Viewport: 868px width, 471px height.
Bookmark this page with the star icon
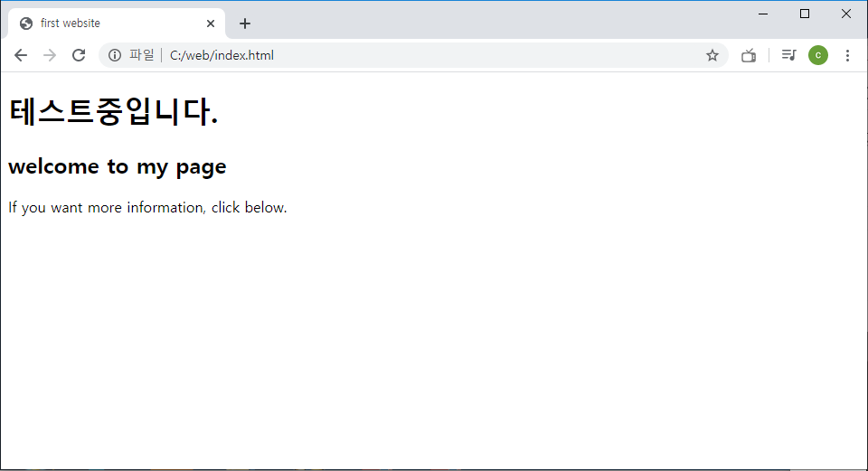tap(712, 55)
